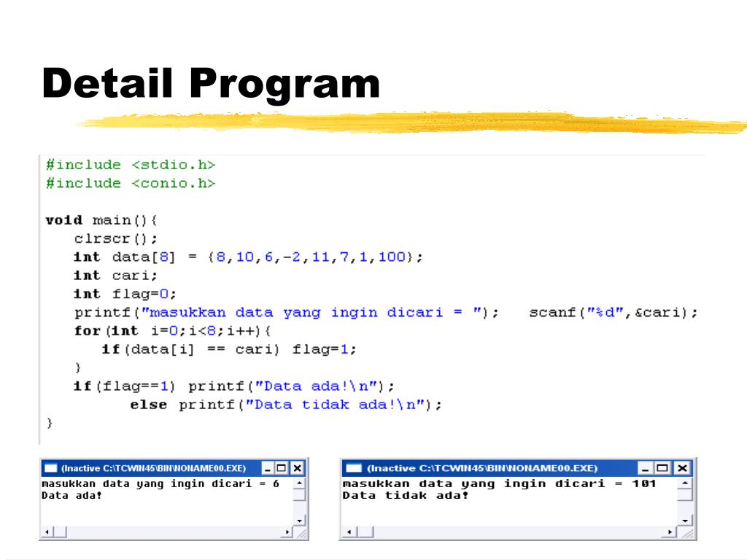The width and height of the screenshot is (747, 560).
Task: Click the "int data[8]" array declaration line
Action: [248, 257]
